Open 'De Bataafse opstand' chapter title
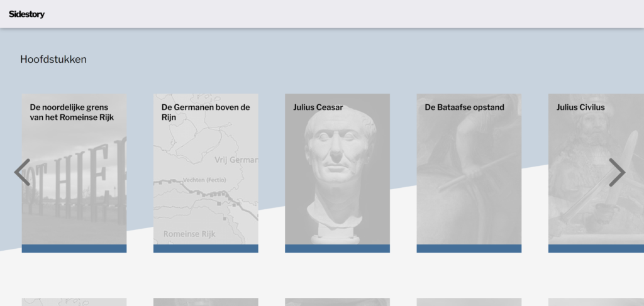644x306 pixels. click(x=464, y=107)
